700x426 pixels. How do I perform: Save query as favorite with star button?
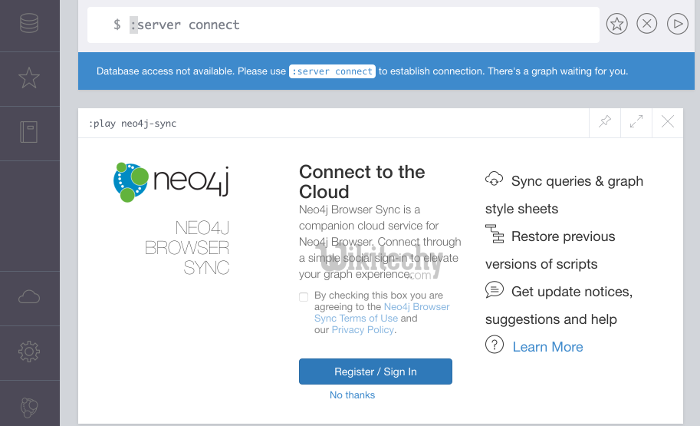pos(617,24)
